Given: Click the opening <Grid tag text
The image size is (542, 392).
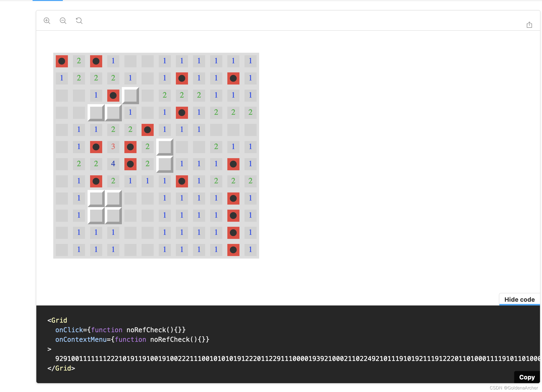Looking at the screenshot, I should (x=57, y=320).
